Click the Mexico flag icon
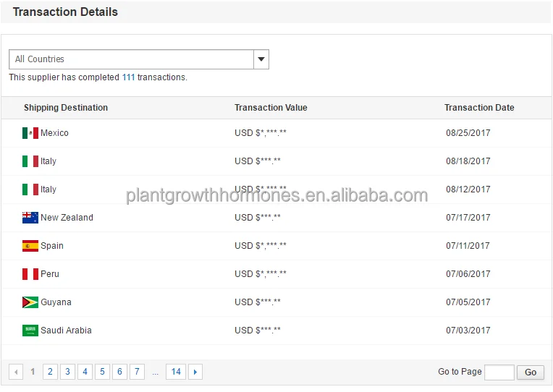Screen dimensions: 553x392 click(x=30, y=133)
